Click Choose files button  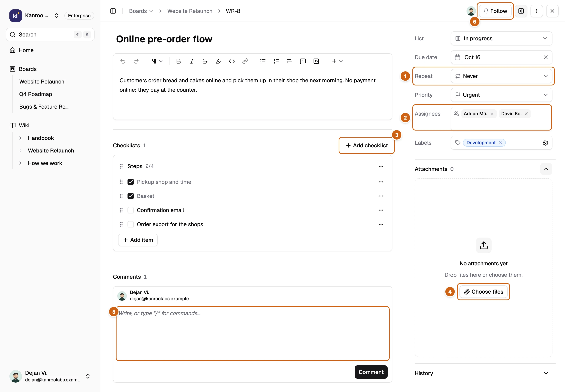484,291
